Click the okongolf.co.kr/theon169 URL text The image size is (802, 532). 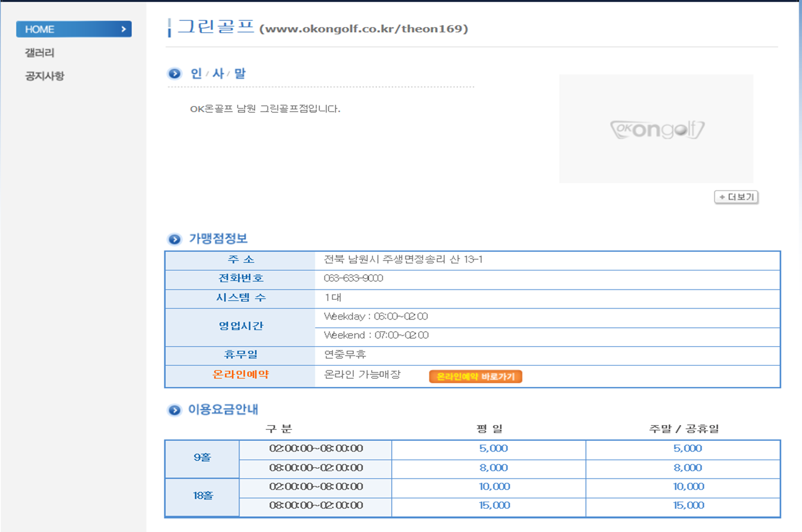pos(364,29)
